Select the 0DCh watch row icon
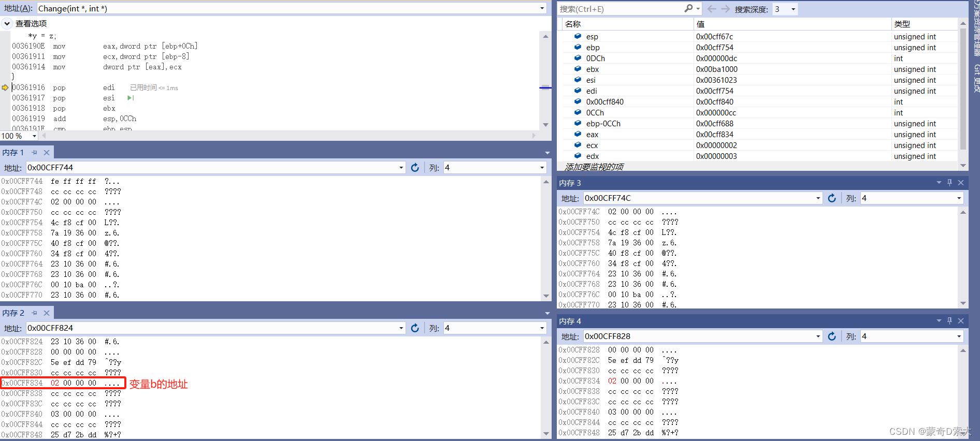This screenshot has height=441, width=980. coord(578,58)
